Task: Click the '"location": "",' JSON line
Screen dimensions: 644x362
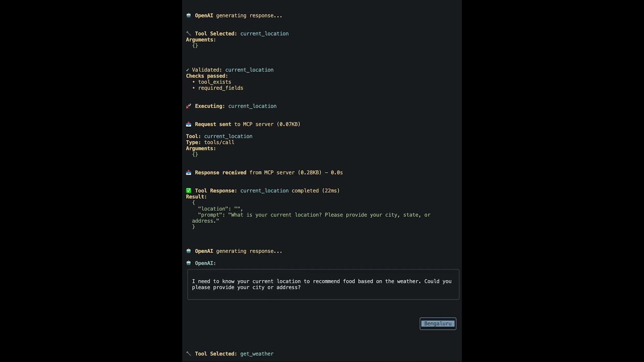Action: (220, 209)
